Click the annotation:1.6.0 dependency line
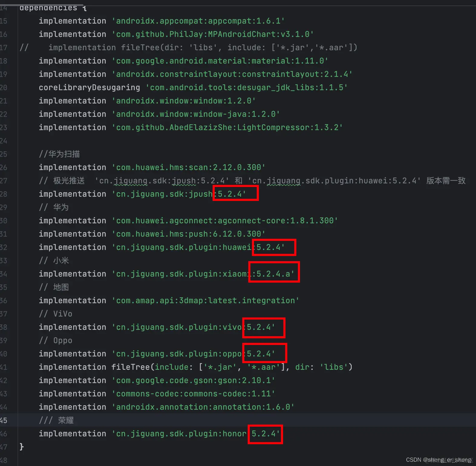The width and height of the screenshot is (476, 466). click(x=167, y=407)
